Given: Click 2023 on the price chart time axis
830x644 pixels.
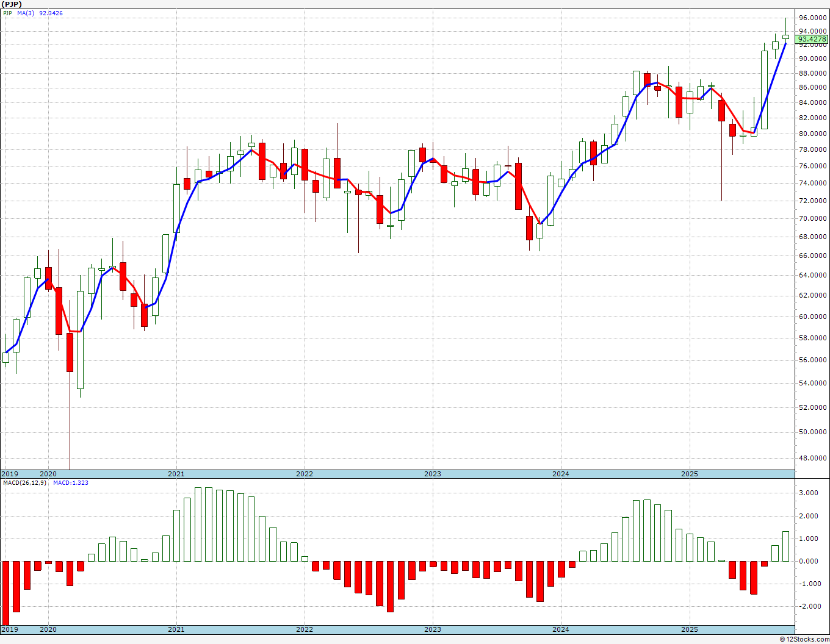Looking at the screenshot, I should (432, 474).
